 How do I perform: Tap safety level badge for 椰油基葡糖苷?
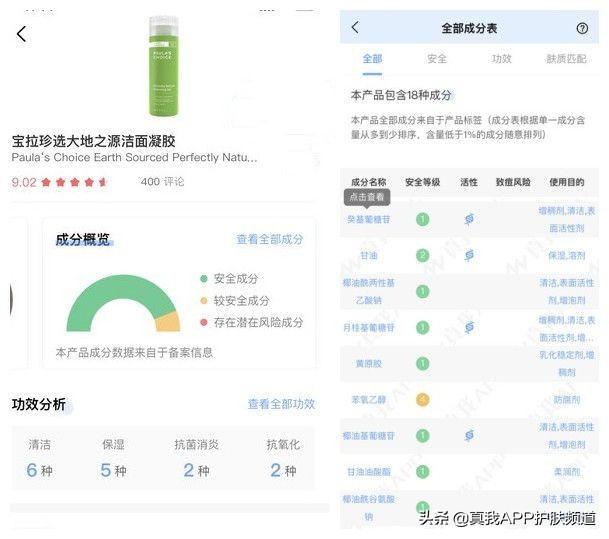pos(423,435)
